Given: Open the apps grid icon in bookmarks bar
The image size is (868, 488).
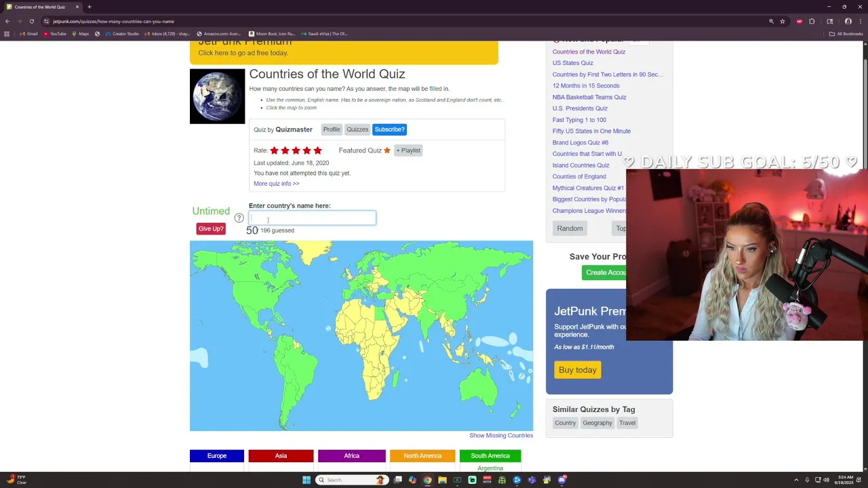Looking at the screenshot, I should pos(7,34).
